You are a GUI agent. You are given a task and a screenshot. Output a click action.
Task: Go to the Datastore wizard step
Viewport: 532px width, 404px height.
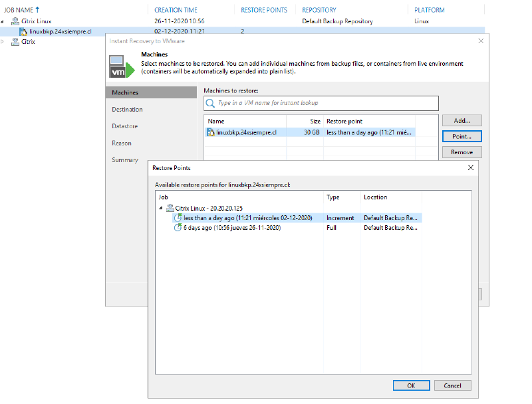tap(125, 126)
